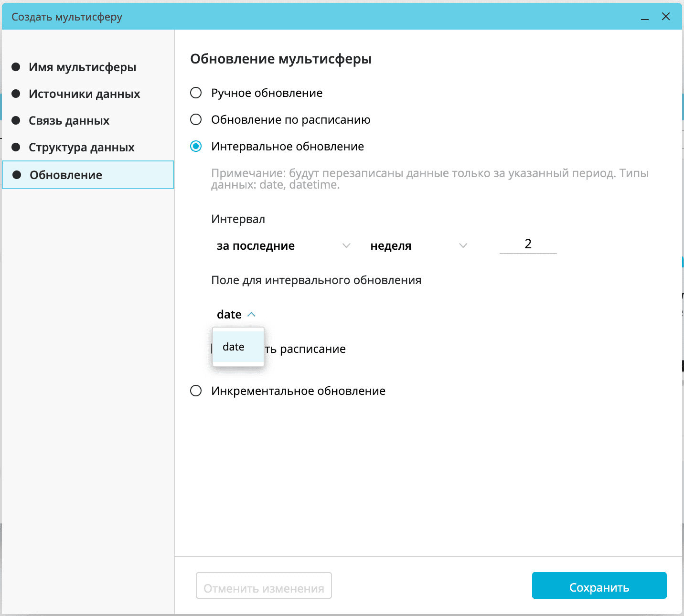
Task: Pick date from the dropdown list
Action: 238,347
